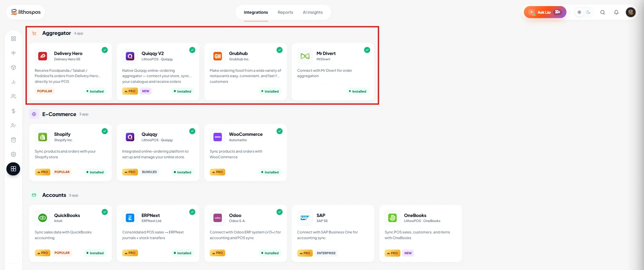
Task: Select the active apps grid sidebar icon
Action: 13,169
